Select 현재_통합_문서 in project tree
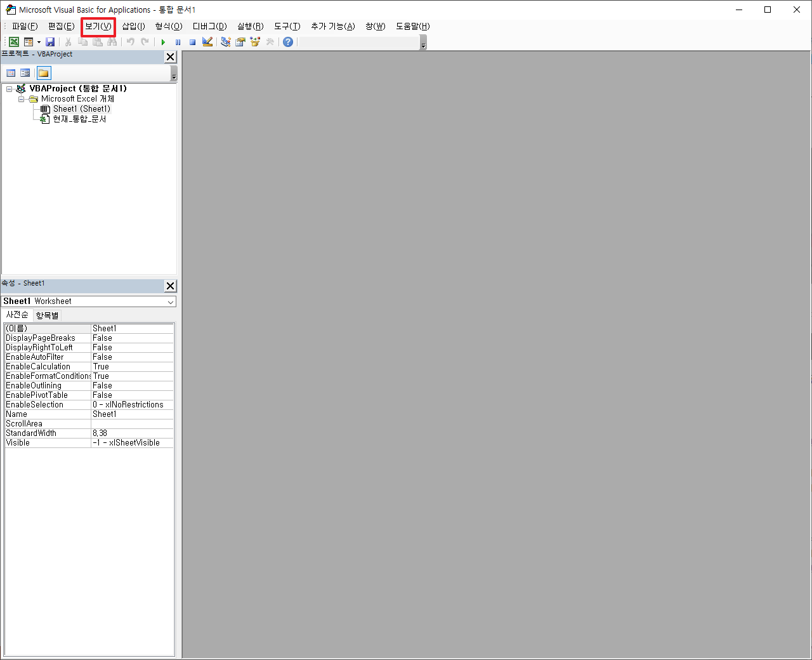812x660 pixels. point(79,119)
